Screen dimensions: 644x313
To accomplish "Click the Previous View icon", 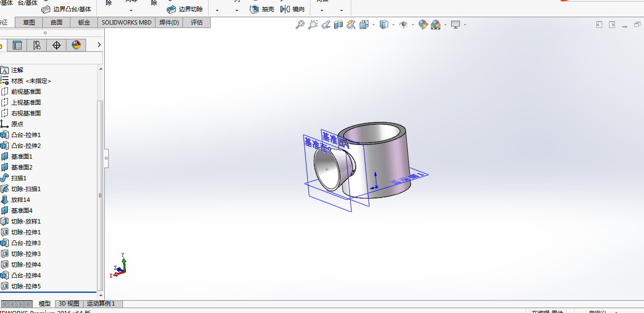I will point(325,25).
